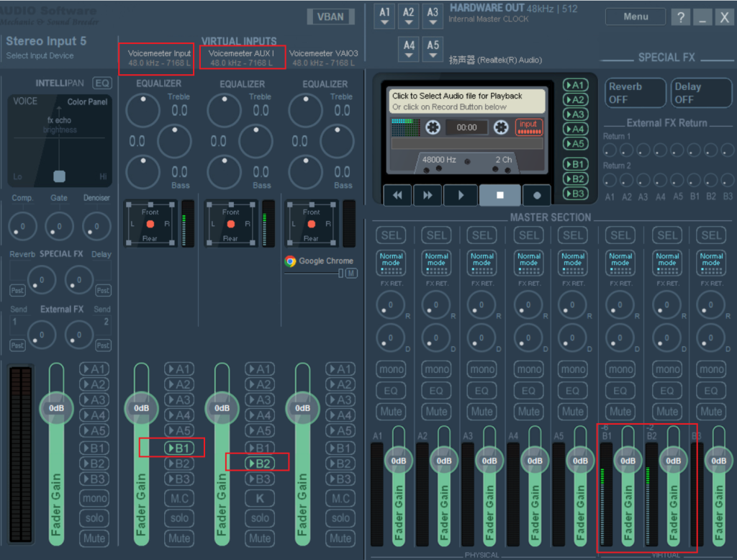Open the A5 hardware output device dropdown
Image resolution: width=737 pixels, height=560 pixels.
(433, 49)
